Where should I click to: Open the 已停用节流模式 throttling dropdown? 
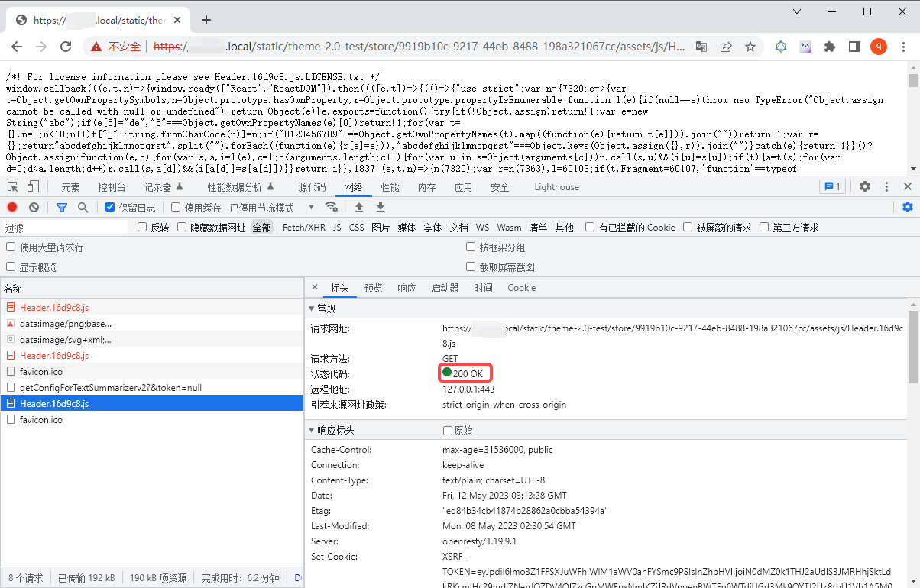tap(272, 207)
